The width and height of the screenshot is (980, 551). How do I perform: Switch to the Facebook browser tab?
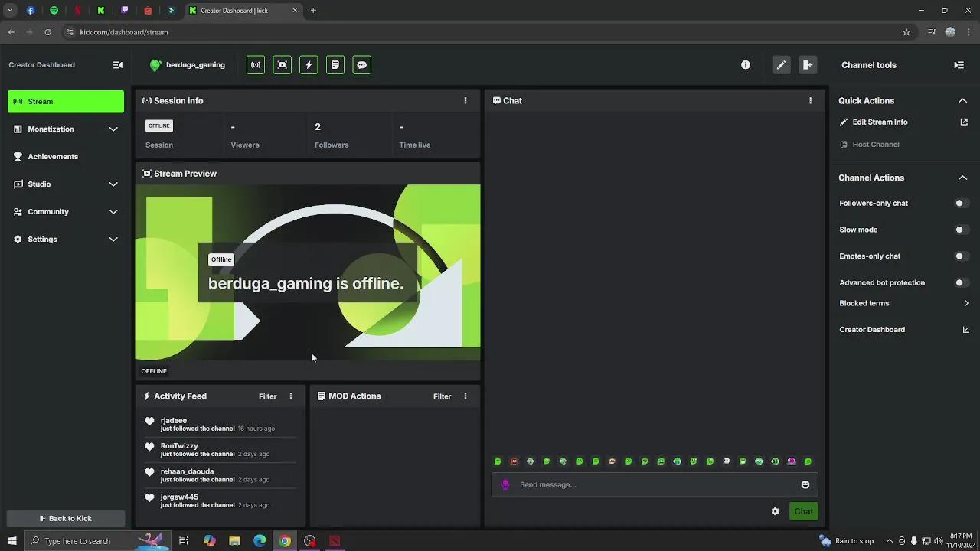click(x=31, y=11)
